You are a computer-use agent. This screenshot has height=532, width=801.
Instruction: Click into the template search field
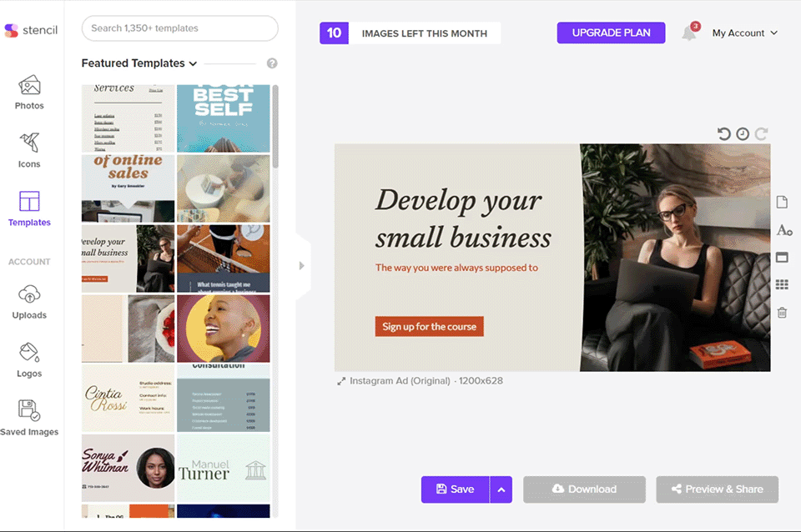pos(180,28)
